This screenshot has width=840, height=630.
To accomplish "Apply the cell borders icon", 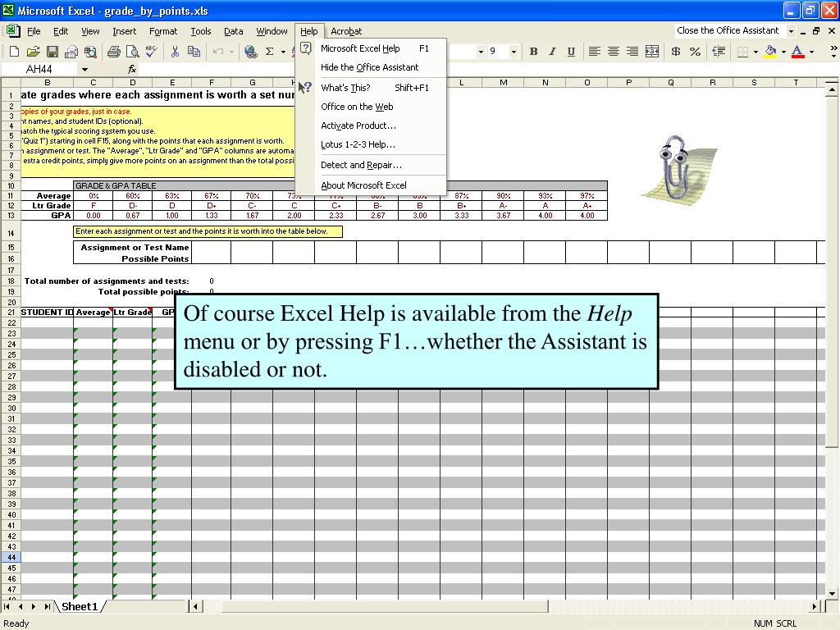I will pyautogui.click(x=742, y=52).
